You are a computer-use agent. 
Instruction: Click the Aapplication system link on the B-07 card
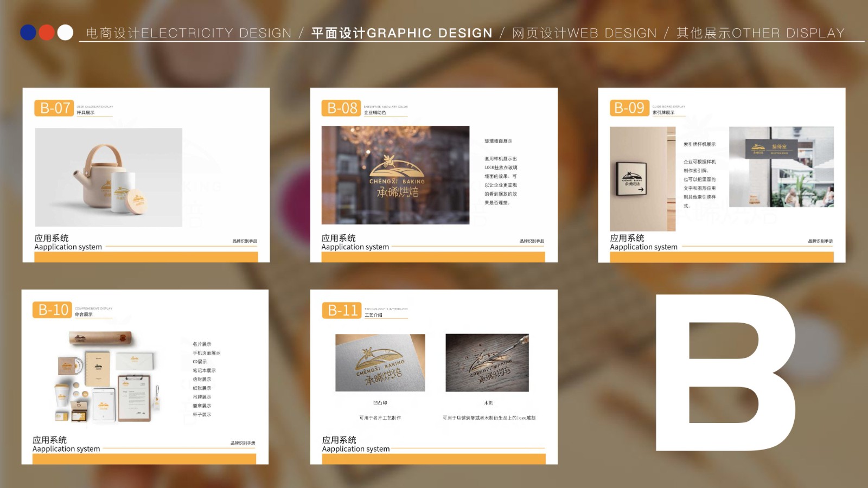67,247
